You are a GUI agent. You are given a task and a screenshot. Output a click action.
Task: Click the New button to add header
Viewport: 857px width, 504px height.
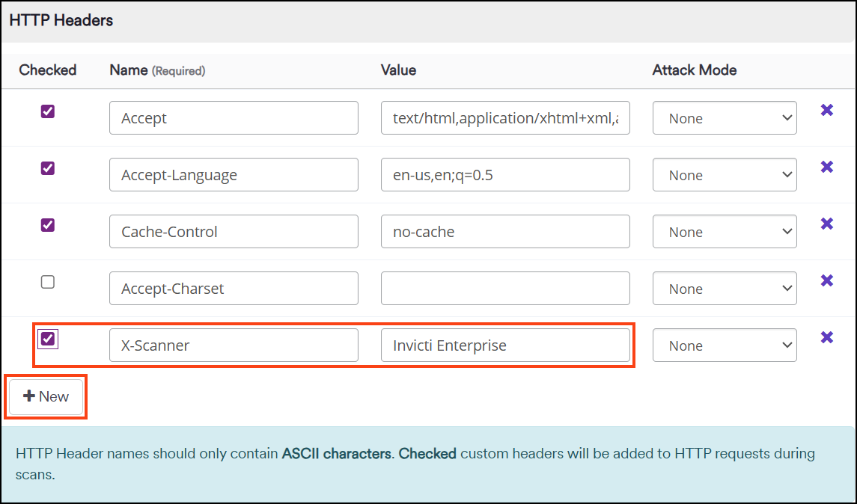[46, 397]
